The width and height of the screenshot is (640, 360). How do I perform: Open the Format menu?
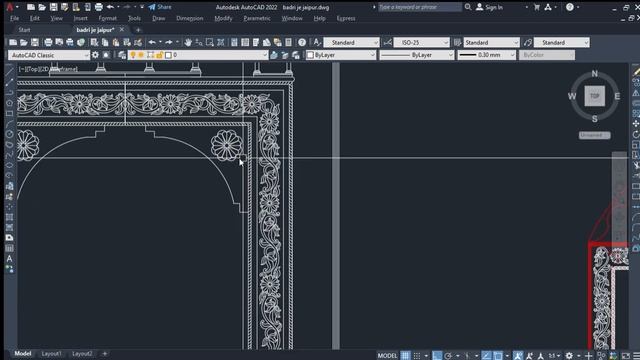click(x=107, y=18)
